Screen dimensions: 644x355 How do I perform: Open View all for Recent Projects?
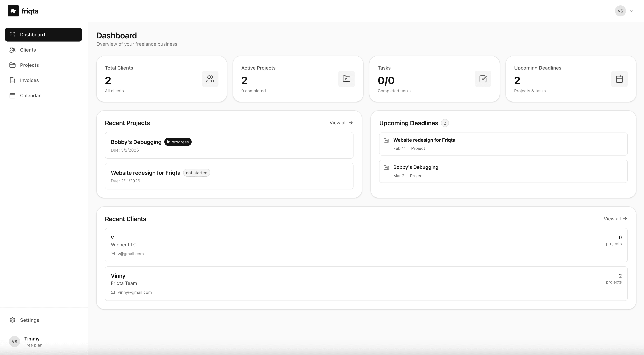pyautogui.click(x=341, y=123)
